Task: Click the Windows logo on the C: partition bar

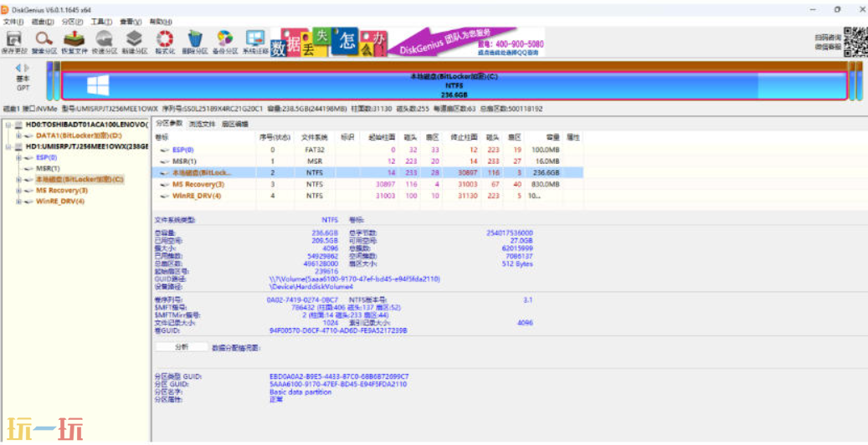Action: click(x=98, y=85)
